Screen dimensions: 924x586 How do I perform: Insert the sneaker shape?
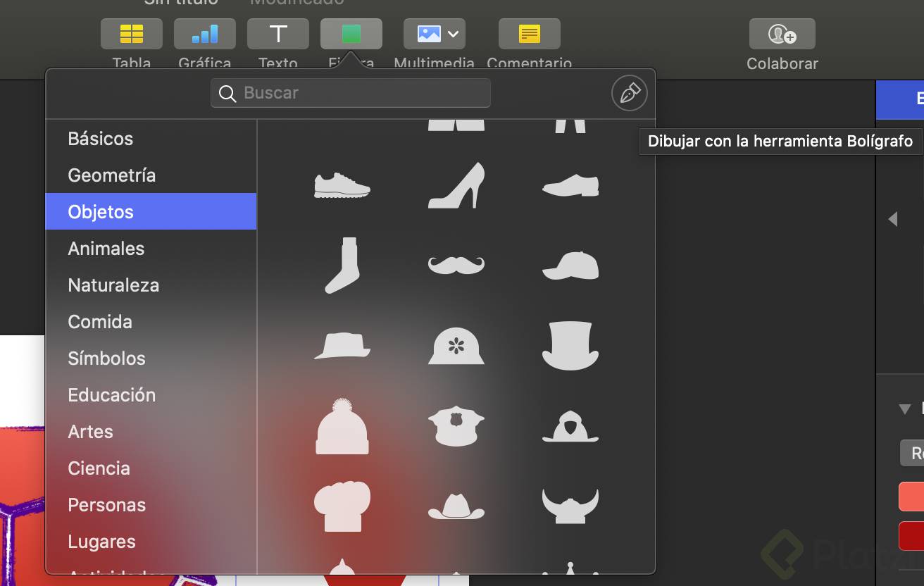342,186
